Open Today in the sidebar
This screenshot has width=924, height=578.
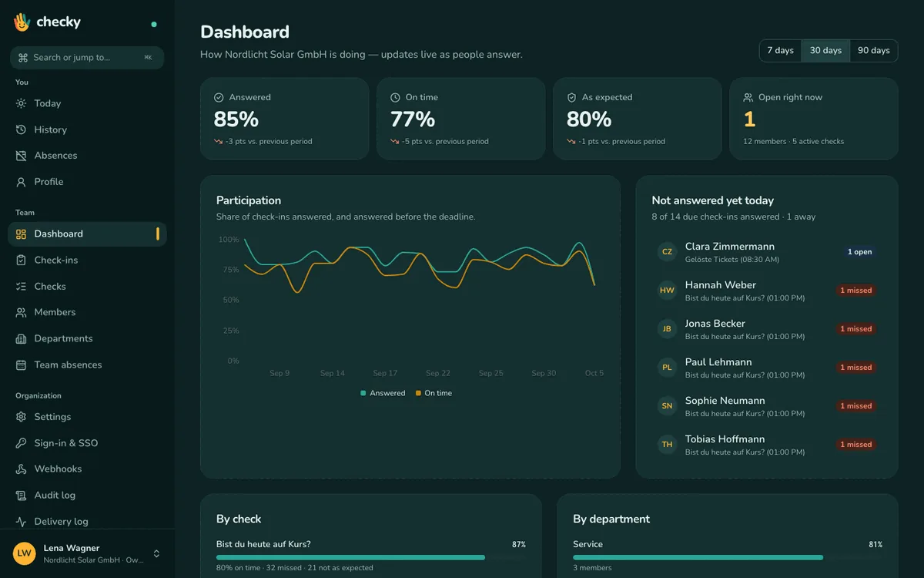[x=87, y=103]
